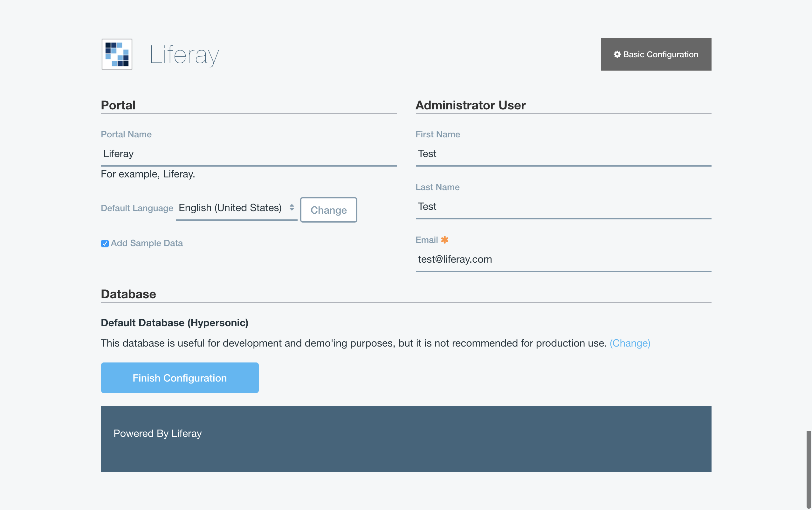The image size is (812, 510).
Task: Click the Database section heading
Action: pos(128,294)
